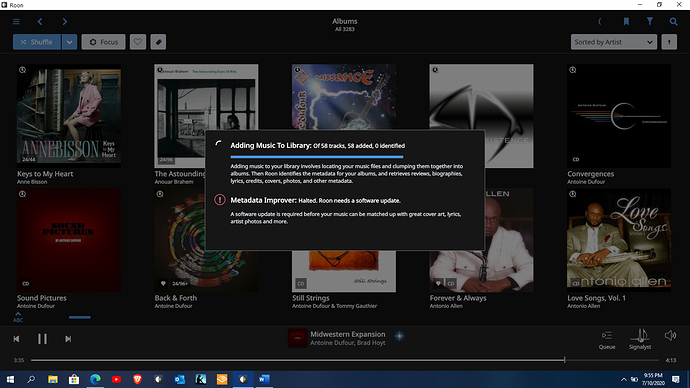Click the Adding Music progress bar

tap(317, 156)
